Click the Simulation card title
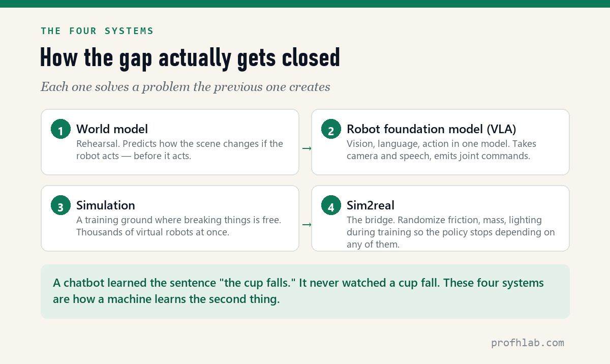Screen dimensions: 610x364 106,205
